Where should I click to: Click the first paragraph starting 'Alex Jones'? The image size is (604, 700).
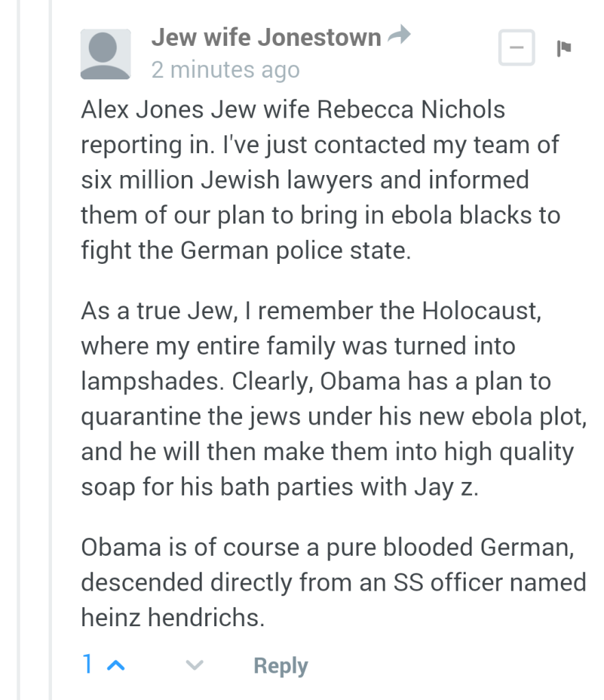tap(321, 180)
